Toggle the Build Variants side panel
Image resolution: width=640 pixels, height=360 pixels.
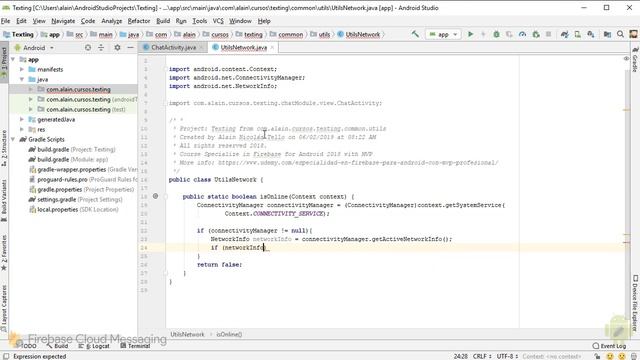[x=4, y=201]
